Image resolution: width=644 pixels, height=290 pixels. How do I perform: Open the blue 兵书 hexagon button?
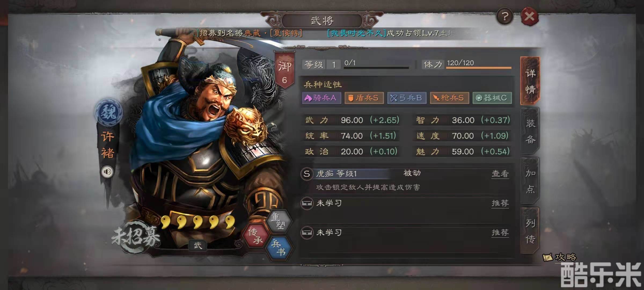(x=279, y=248)
